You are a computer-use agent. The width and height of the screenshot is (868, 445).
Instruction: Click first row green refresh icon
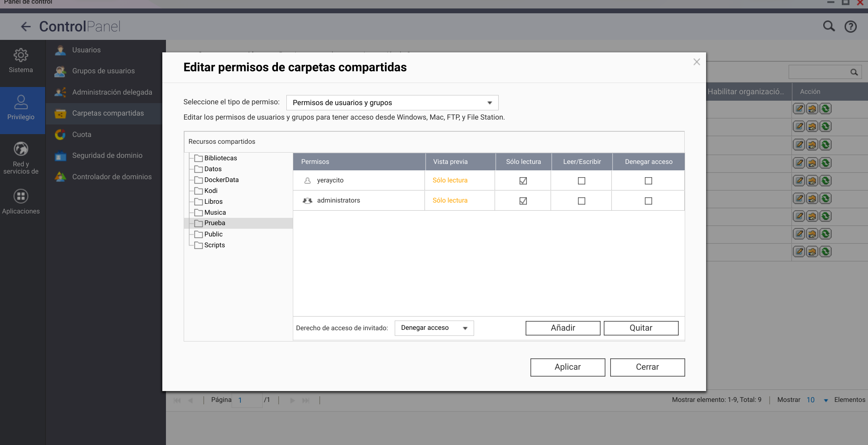[x=825, y=109]
